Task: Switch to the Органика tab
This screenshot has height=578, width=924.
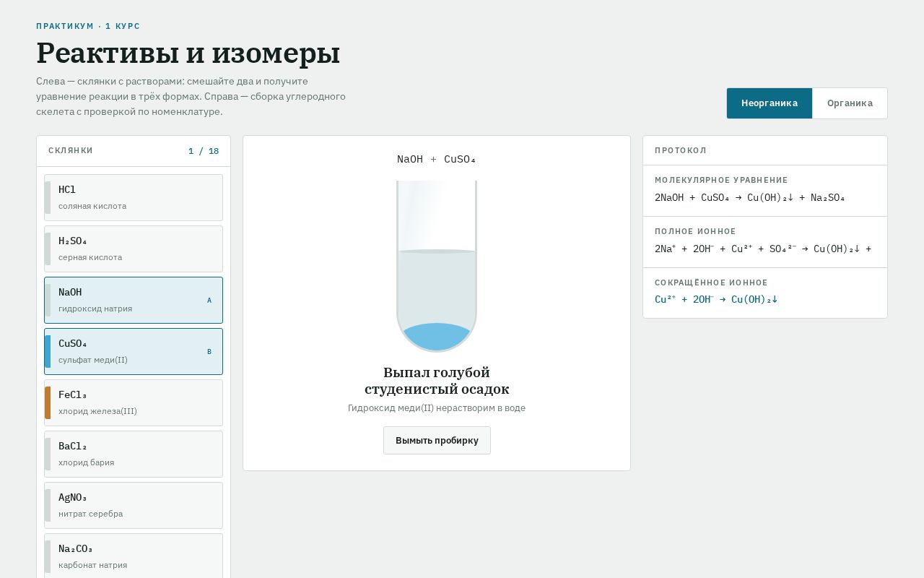Action: (850, 103)
